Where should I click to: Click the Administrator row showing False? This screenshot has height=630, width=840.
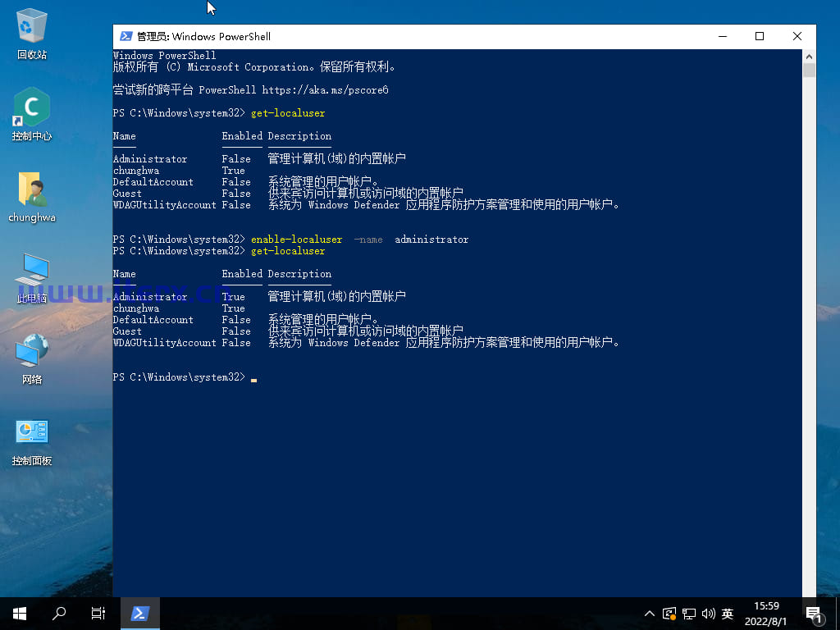pyautogui.click(x=259, y=159)
